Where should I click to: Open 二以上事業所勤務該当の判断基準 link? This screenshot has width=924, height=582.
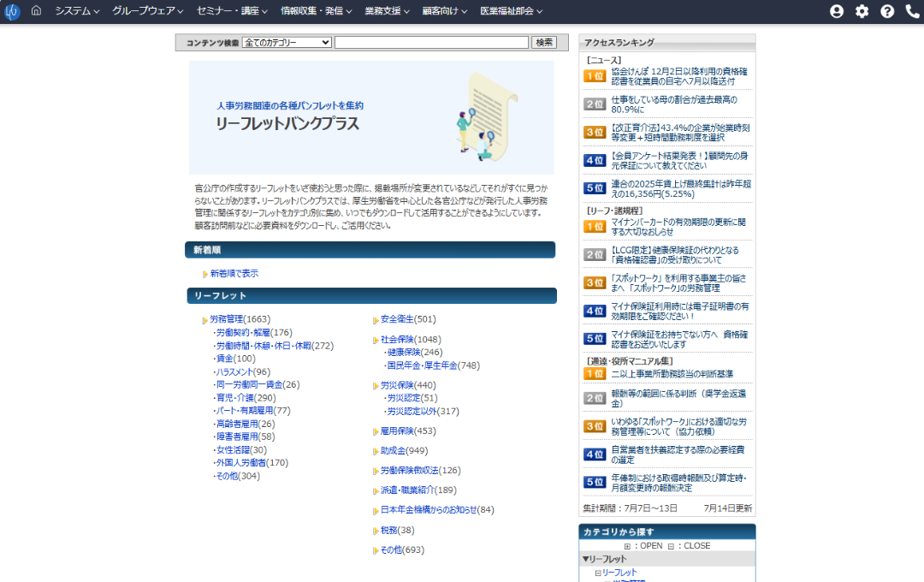(x=672, y=374)
